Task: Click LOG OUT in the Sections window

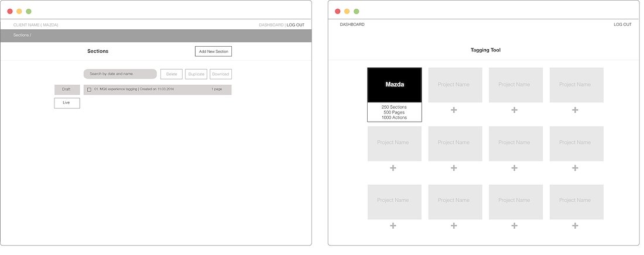Action: point(296,25)
